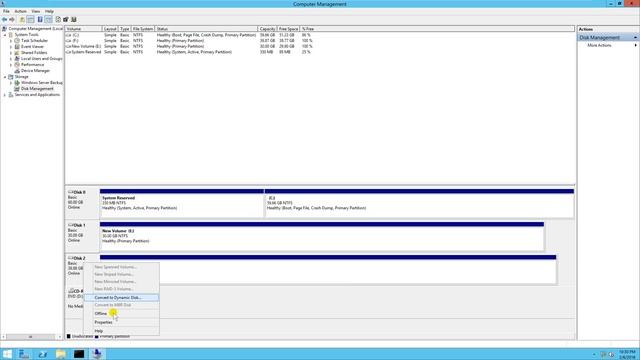Image resolution: width=640 pixels, height=360 pixels.
Task: Sort by the Free Space column header
Action: (x=288, y=29)
